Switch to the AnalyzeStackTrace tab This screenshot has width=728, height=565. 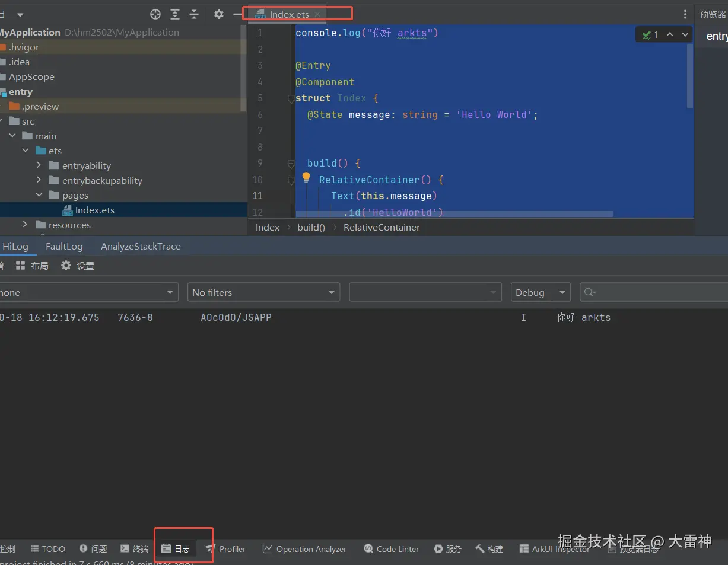click(x=141, y=247)
